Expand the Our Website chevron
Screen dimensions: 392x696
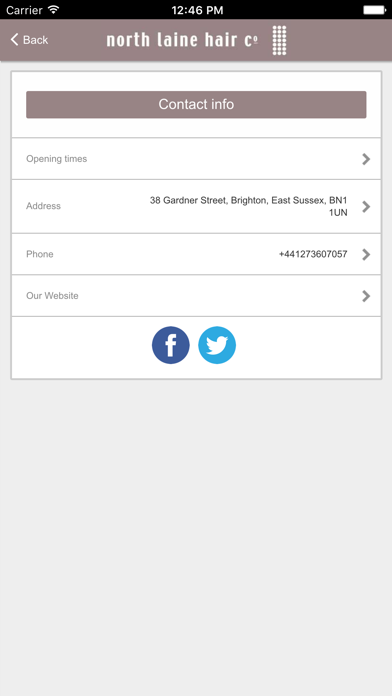pyautogui.click(x=366, y=296)
